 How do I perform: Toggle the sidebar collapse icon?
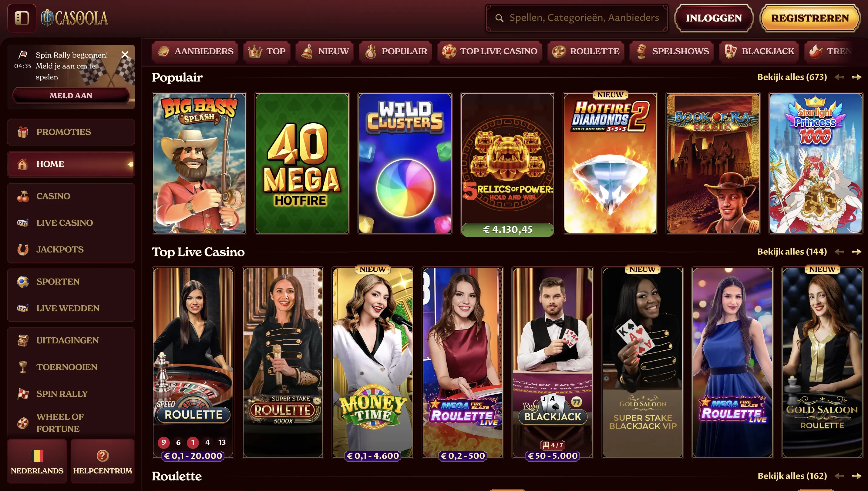(22, 18)
